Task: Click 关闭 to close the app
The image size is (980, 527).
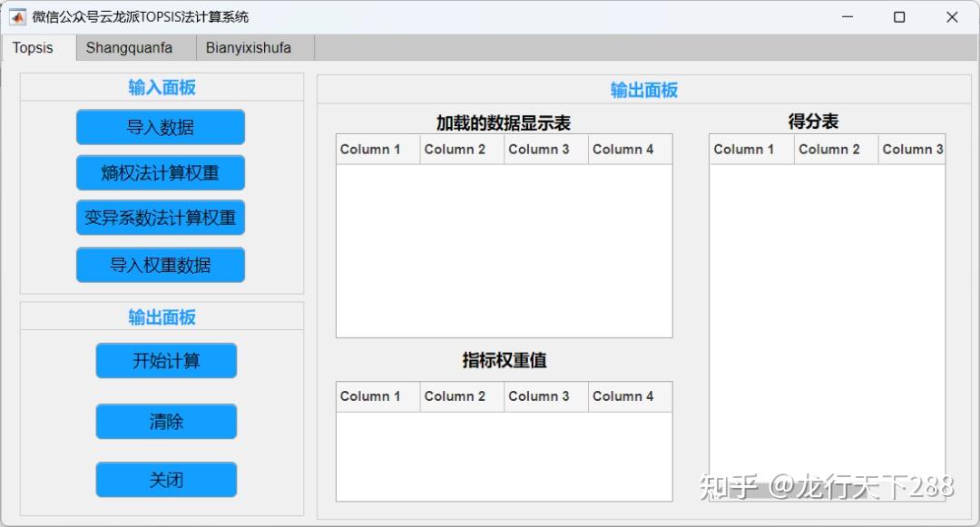Action: pyautogui.click(x=165, y=479)
